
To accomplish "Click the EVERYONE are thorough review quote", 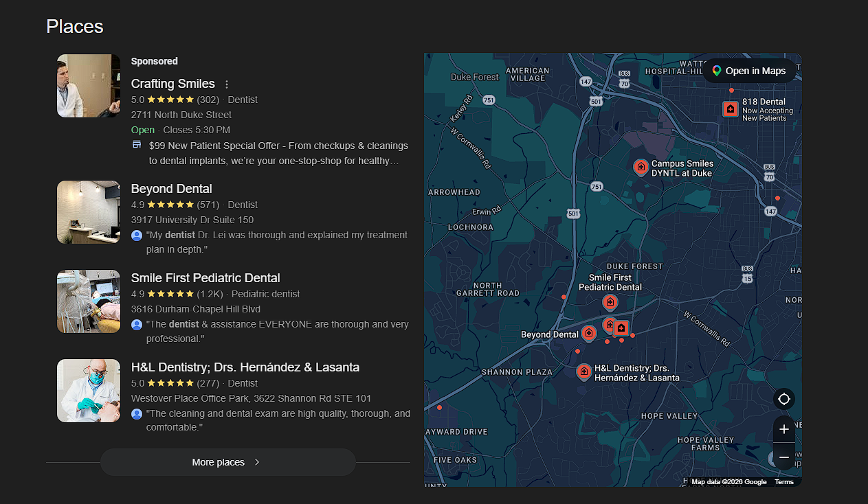I will 278,332.
